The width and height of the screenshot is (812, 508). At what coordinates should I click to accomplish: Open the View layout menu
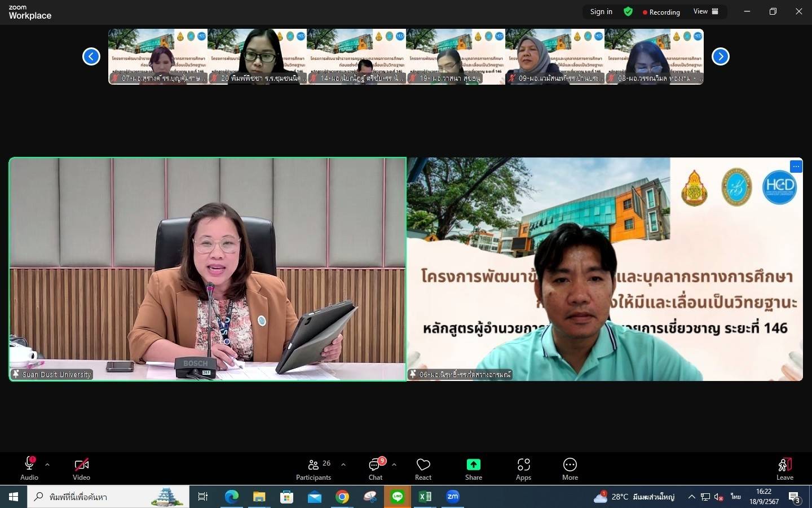(x=705, y=12)
